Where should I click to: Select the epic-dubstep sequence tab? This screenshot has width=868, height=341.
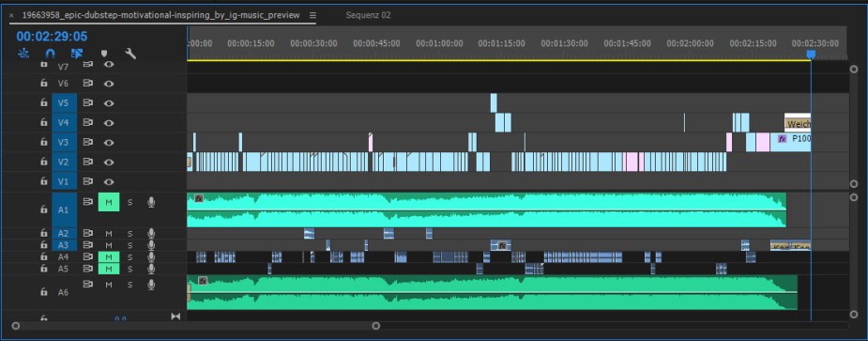coord(161,15)
